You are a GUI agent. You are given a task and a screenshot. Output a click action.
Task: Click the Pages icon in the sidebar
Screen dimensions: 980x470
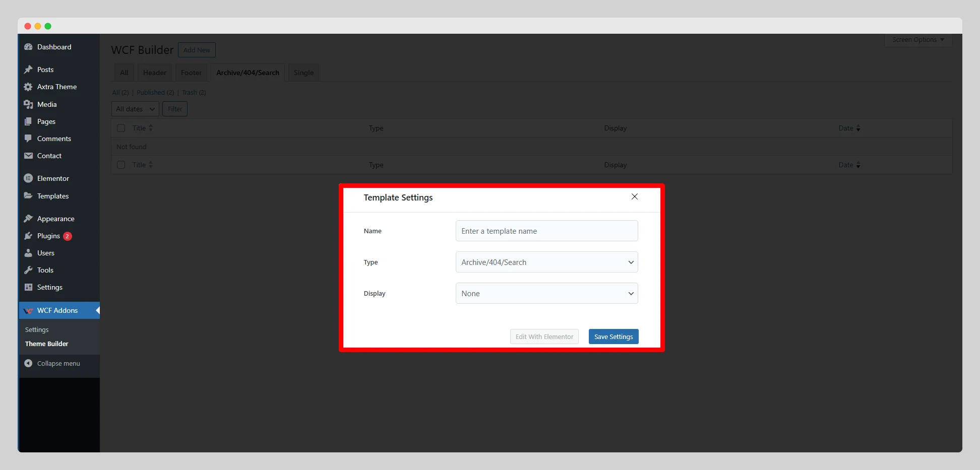[28, 121]
